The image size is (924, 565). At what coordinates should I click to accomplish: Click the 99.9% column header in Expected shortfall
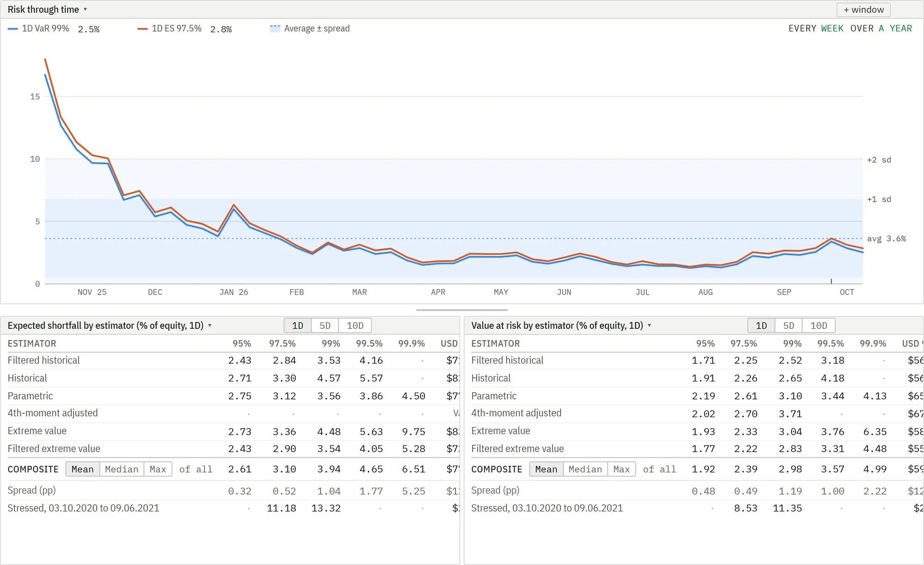click(411, 344)
